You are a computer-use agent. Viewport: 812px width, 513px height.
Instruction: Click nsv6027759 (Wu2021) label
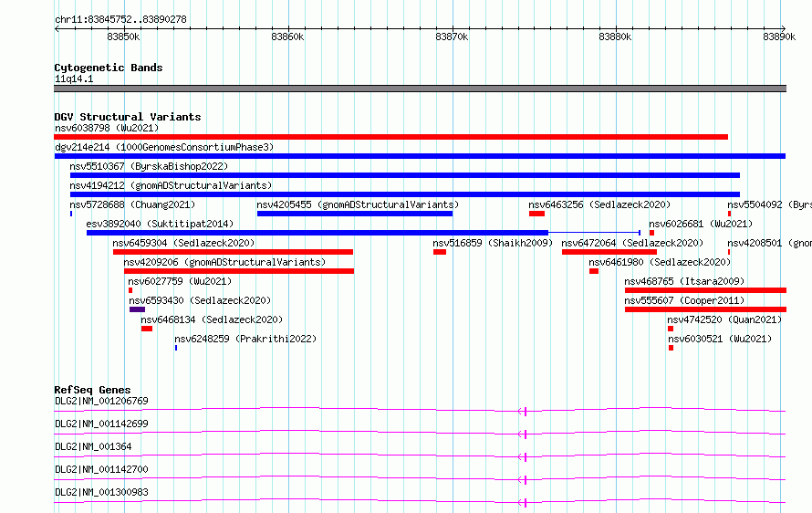(x=180, y=281)
